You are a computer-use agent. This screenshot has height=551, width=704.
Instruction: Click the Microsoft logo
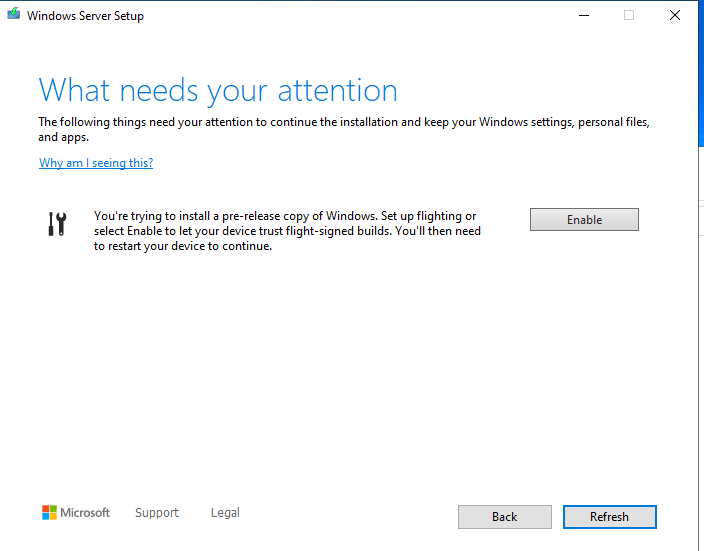pos(76,512)
